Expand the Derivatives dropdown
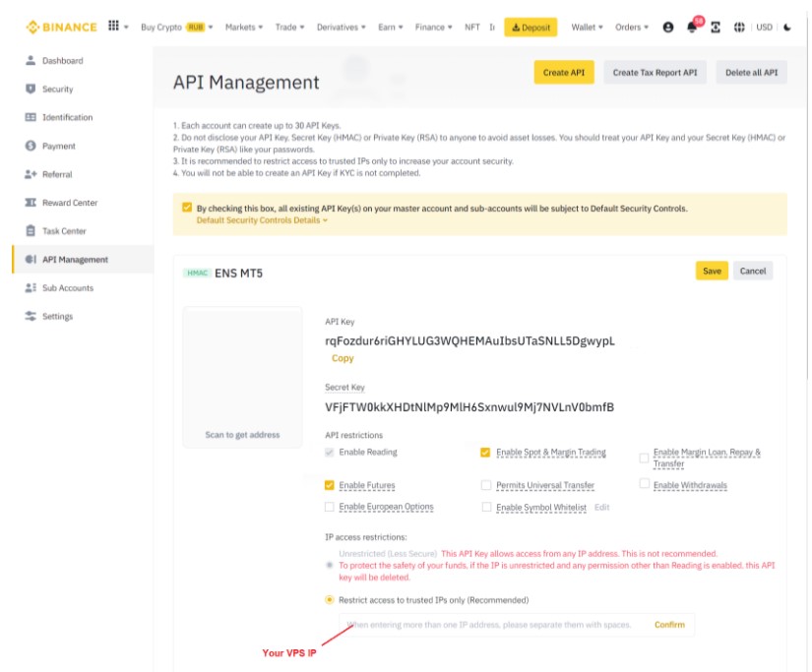 coord(342,27)
